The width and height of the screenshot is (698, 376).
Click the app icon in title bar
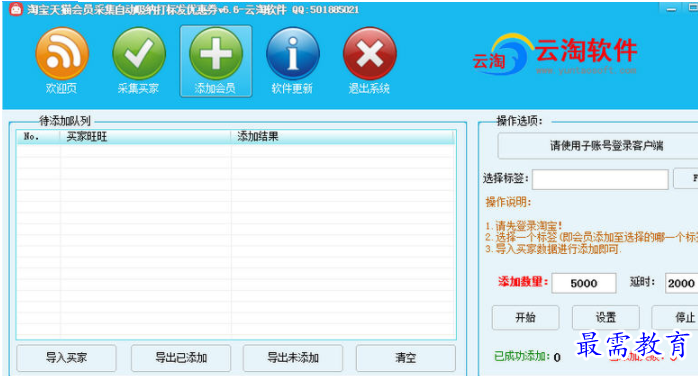coord(16,9)
